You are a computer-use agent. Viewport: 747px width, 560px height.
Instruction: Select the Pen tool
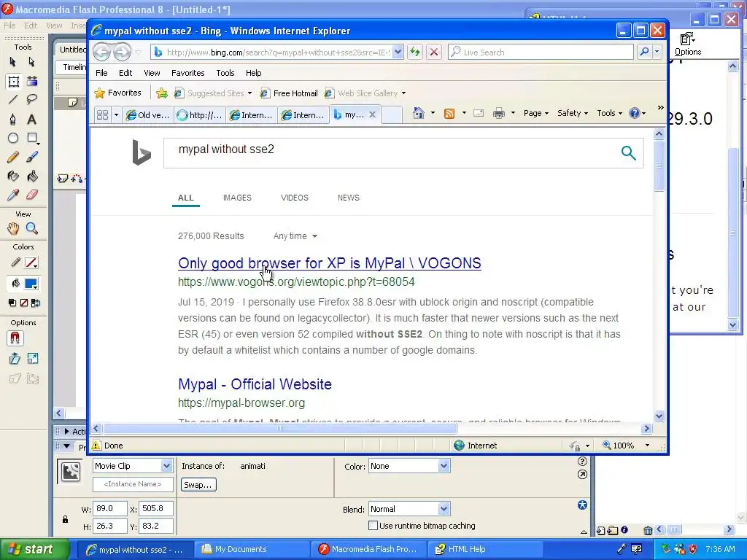[13, 119]
